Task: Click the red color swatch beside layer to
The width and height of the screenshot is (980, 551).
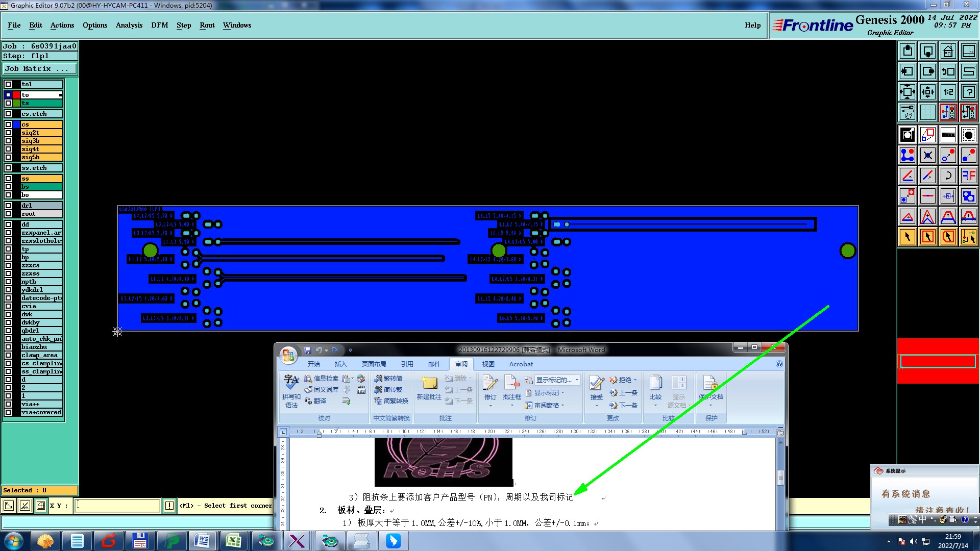Action: click(16, 95)
